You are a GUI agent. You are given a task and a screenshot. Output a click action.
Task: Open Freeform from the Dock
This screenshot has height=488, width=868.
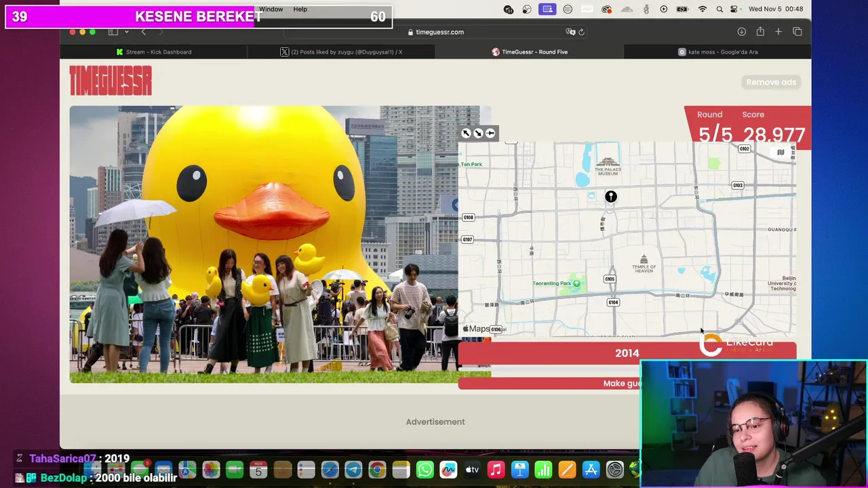[x=449, y=469]
